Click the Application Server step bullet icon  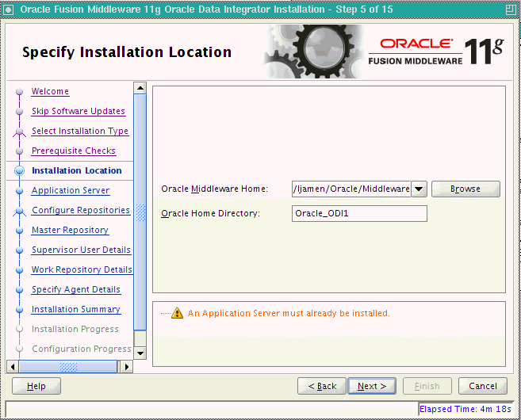pyautogui.click(x=20, y=190)
